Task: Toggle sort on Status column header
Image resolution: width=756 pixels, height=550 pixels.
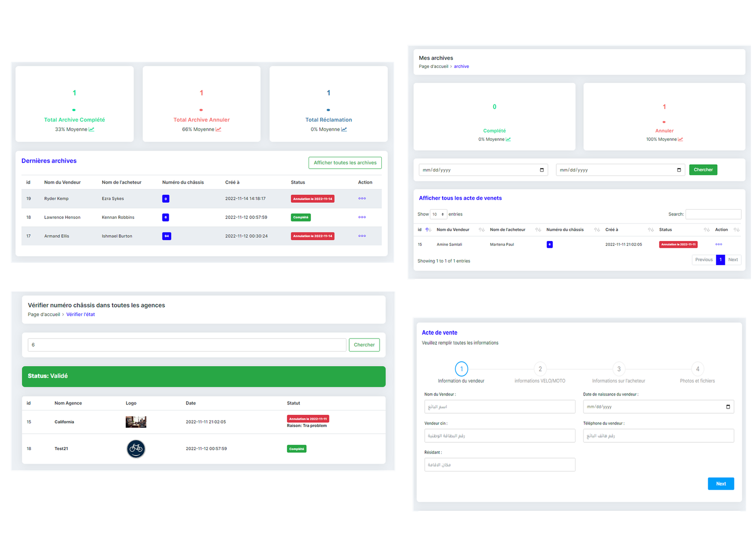Action: (706, 230)
